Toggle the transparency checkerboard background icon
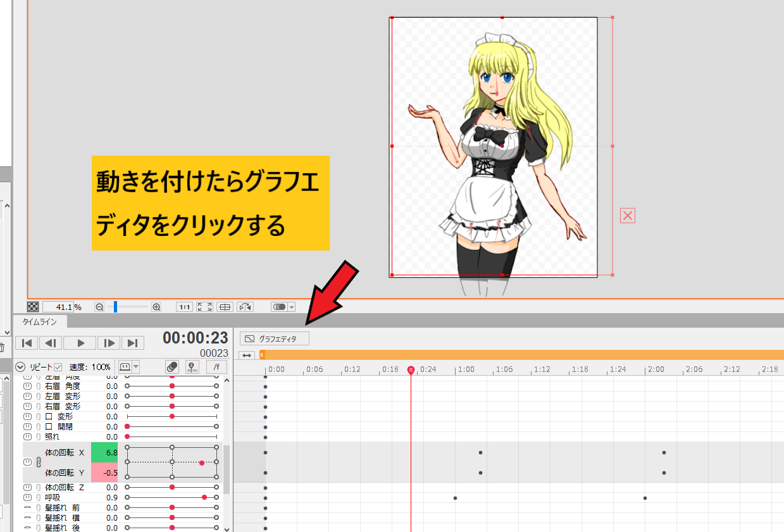The width and height of the screenshot is (784, 532). (33, 306)
